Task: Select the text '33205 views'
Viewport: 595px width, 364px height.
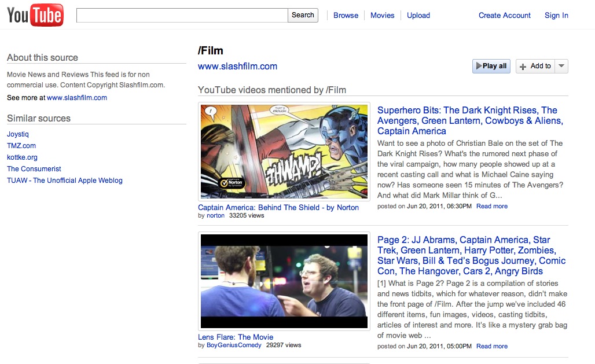Action: coord(247,216)
